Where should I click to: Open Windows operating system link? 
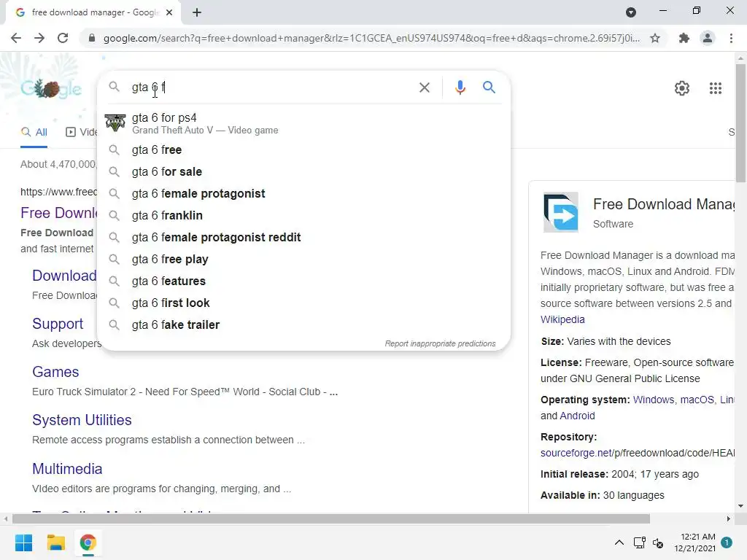pos(653,400)
